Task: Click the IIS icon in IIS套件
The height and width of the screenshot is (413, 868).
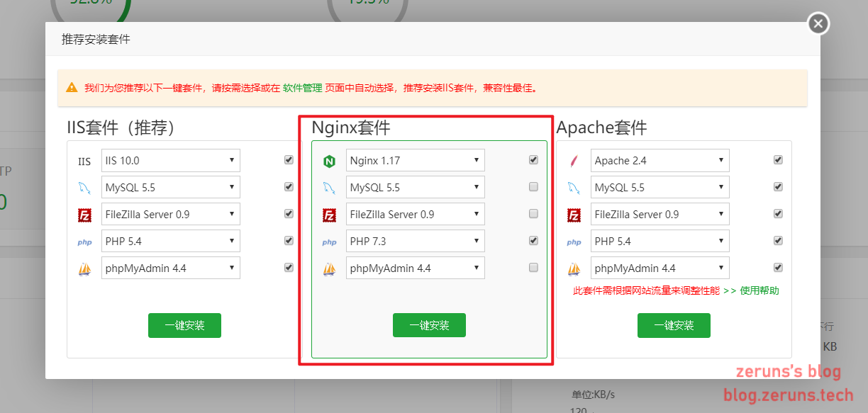Action: tap(84, 161)
